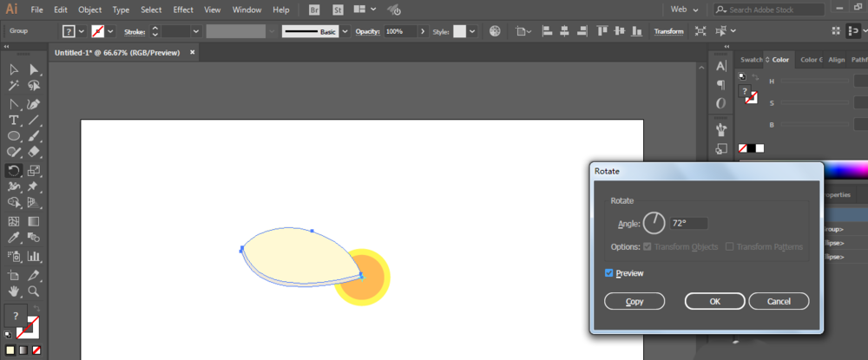
Task: Open the fill color dropdown in control bar
Action: [82, 31]
